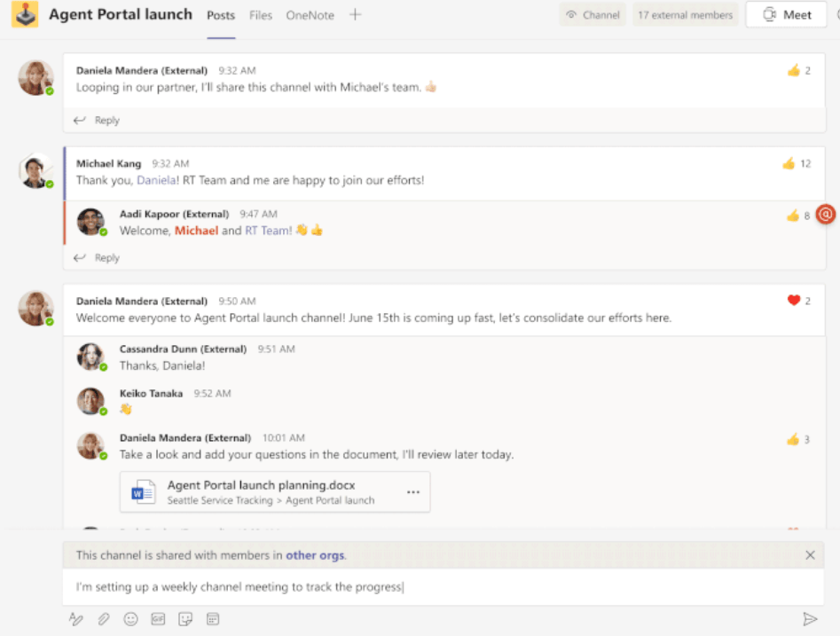Screen dimensions: 840x636
Task: Start a meeting with the Meet button
Action: tap(788, 15)
